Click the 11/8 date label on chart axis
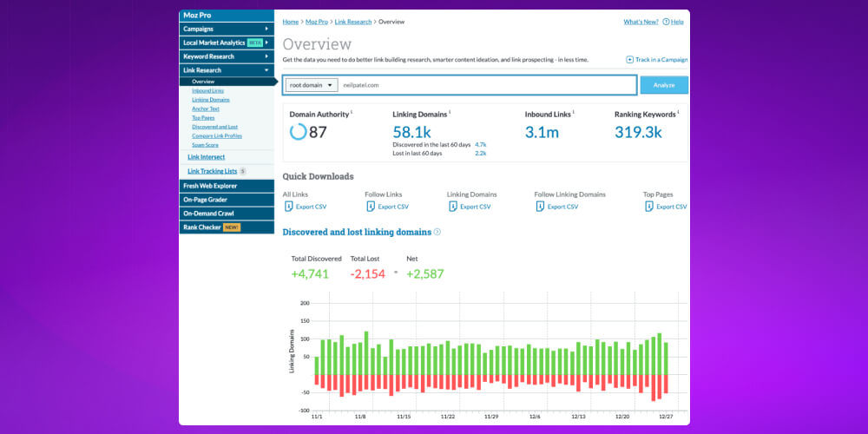Image resolution: width=868 pixels, height=434 pixels. coord(360,417)
